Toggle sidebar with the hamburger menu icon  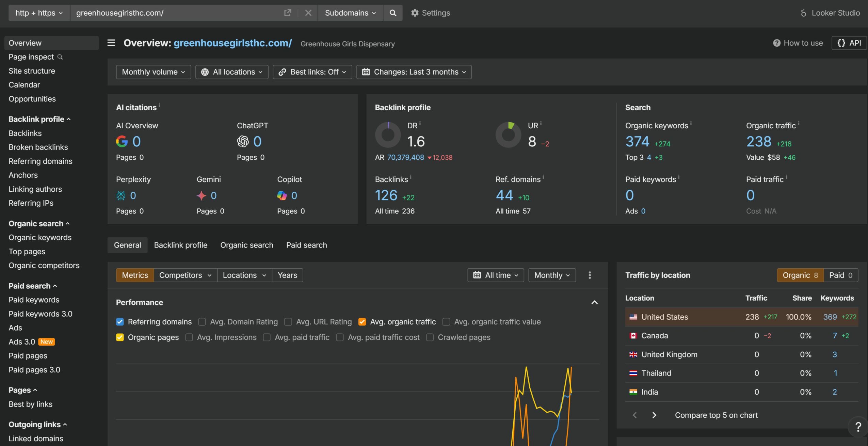[111, 43]
